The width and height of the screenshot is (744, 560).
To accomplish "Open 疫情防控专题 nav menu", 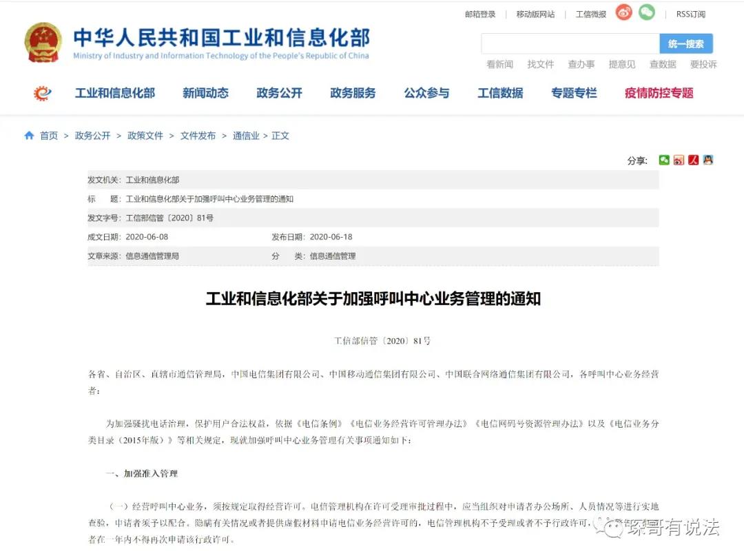I will coord(659,93).
